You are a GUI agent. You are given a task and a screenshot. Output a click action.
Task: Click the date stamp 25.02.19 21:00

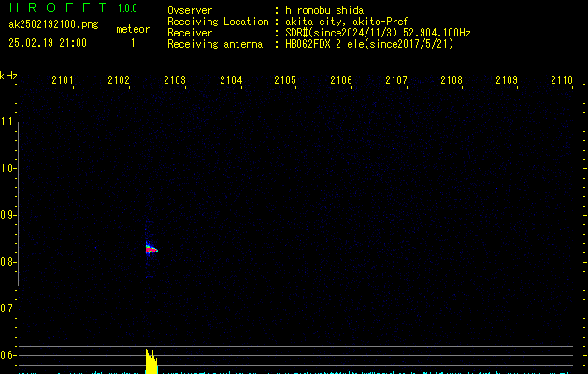coord(48,43)
